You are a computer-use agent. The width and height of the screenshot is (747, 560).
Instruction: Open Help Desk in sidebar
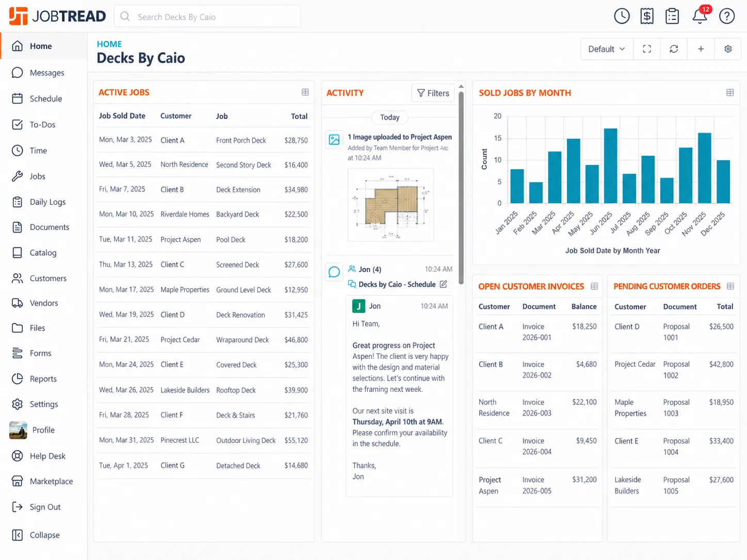click(44, 456)
